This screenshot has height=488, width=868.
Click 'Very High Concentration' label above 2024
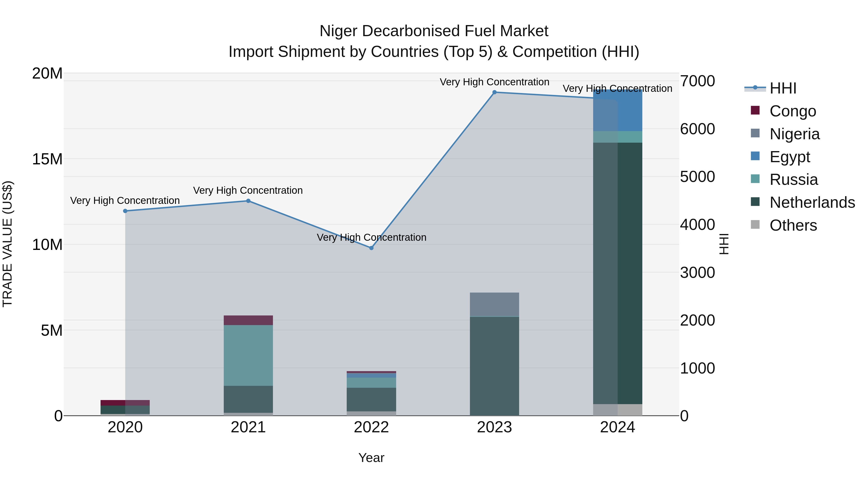pos(618,88)
